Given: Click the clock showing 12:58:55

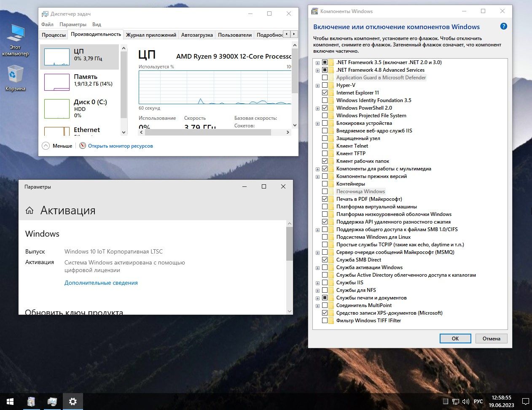Looking at the screenshot, I should (502, 398).
